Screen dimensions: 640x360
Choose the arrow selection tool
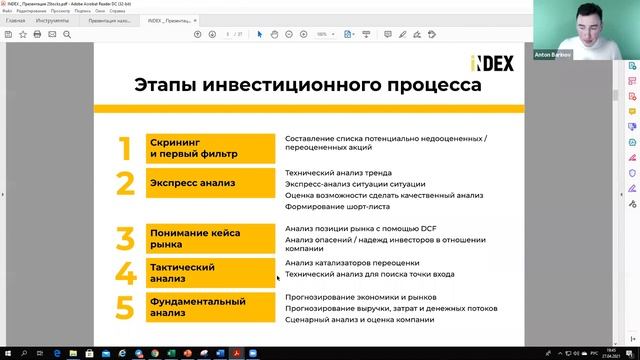click(x=260, y=35)
